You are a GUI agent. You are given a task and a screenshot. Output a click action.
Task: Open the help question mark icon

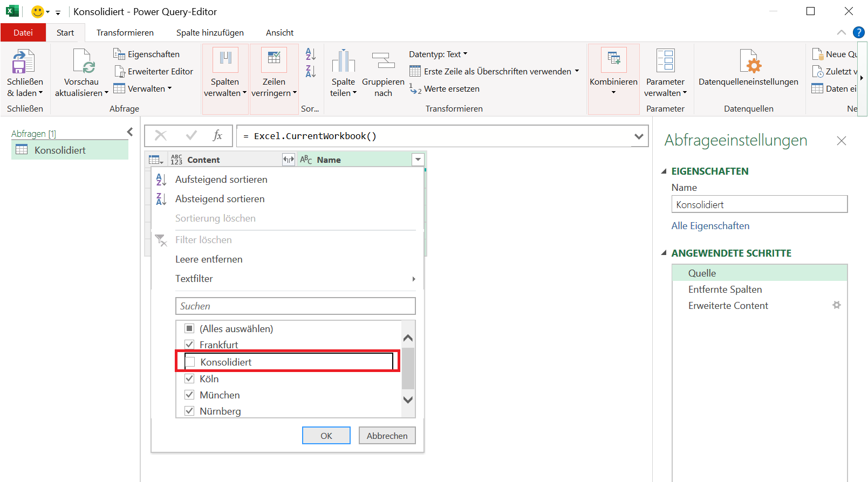coord(859,32)
